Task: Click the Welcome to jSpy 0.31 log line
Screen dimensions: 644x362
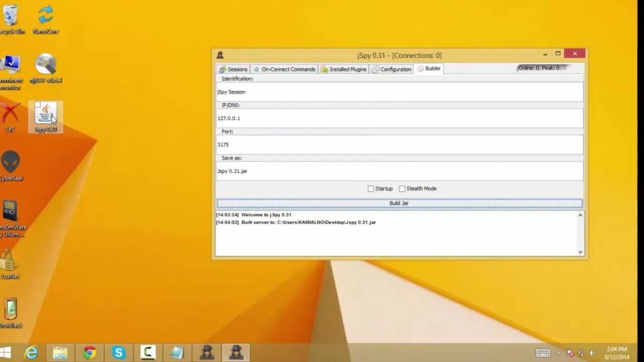Action: [x=254, y=215]
